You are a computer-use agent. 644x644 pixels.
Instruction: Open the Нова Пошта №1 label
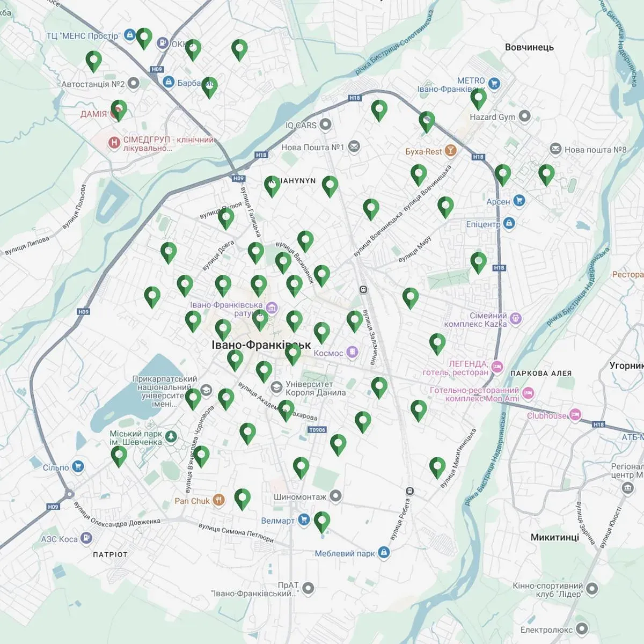click(312, 147)
